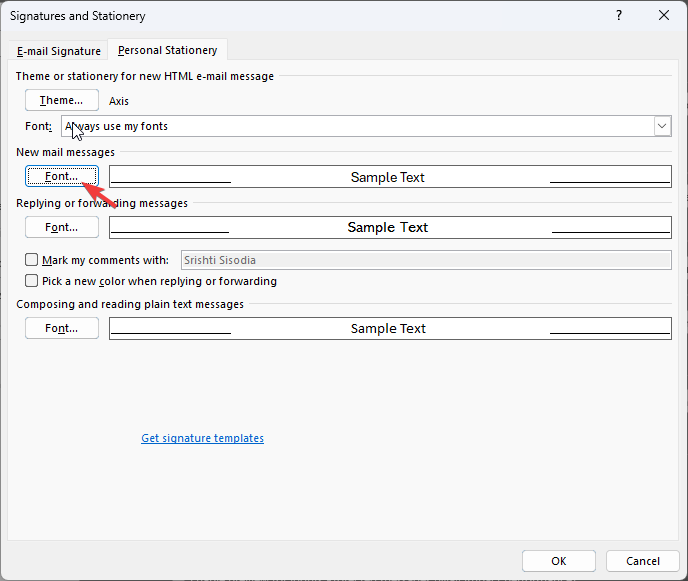The image size is (688, 581).
Task: Confirm with the OK button
Action: pos(559,561)
